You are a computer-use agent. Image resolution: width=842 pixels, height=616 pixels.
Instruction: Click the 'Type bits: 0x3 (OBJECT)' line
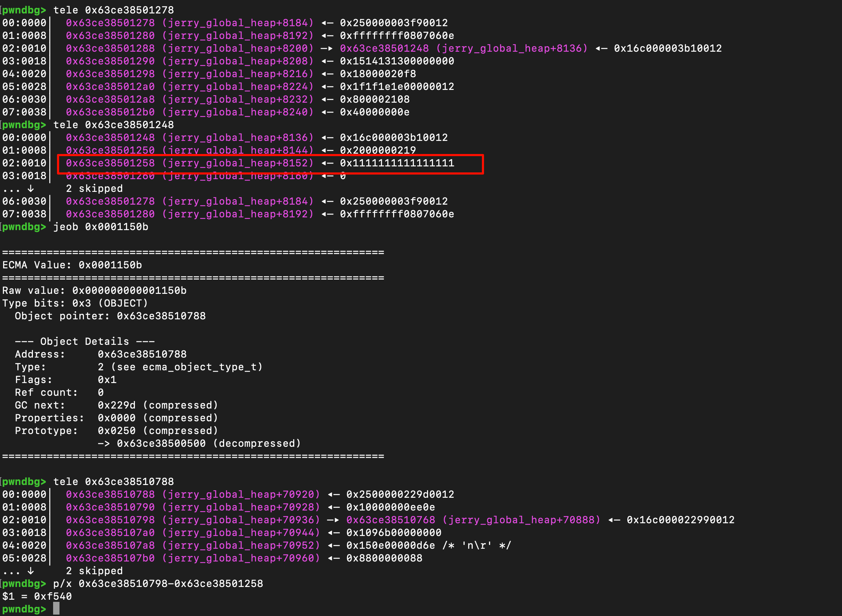(75, 303)
